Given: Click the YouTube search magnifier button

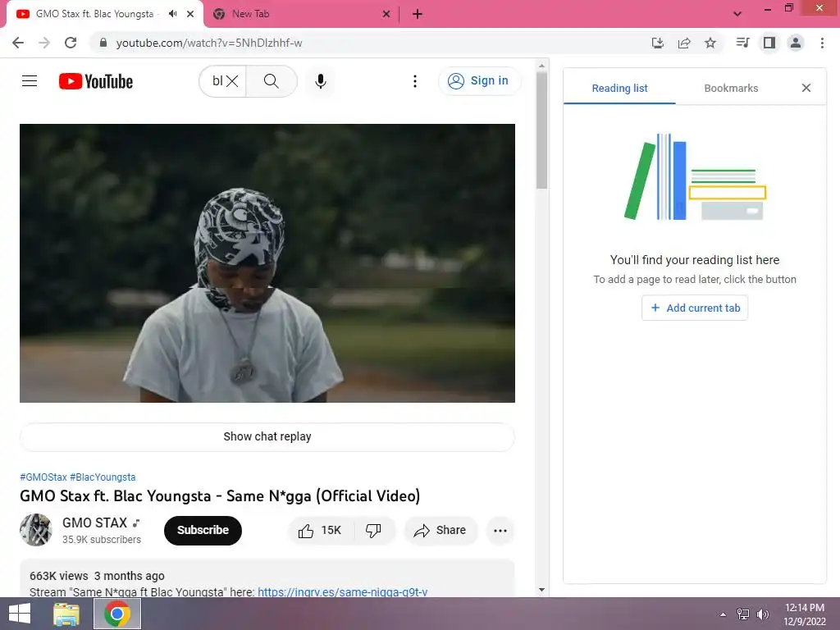Looking at the screenshot, I should click(x=271, y=81).
